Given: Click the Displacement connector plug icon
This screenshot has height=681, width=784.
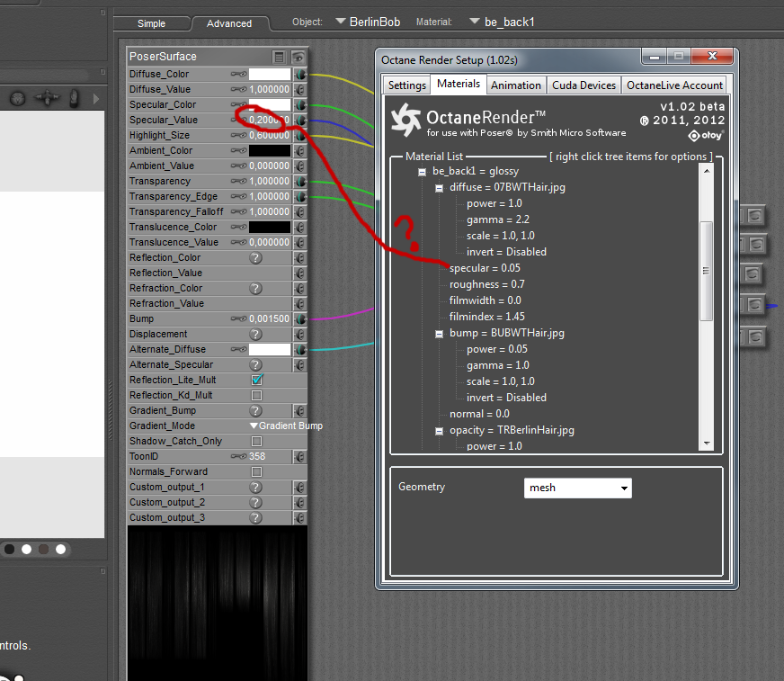Looking at the screenshot, I should [300, 335].
